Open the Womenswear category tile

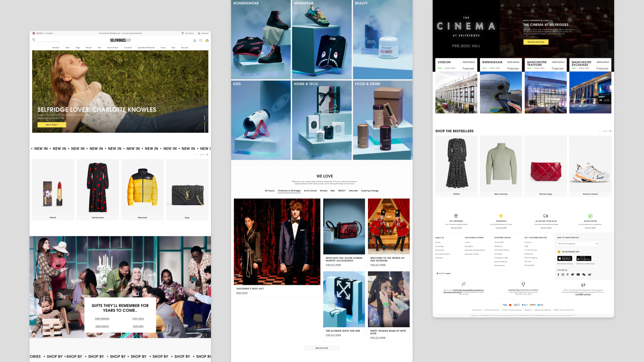coord(261,40)
